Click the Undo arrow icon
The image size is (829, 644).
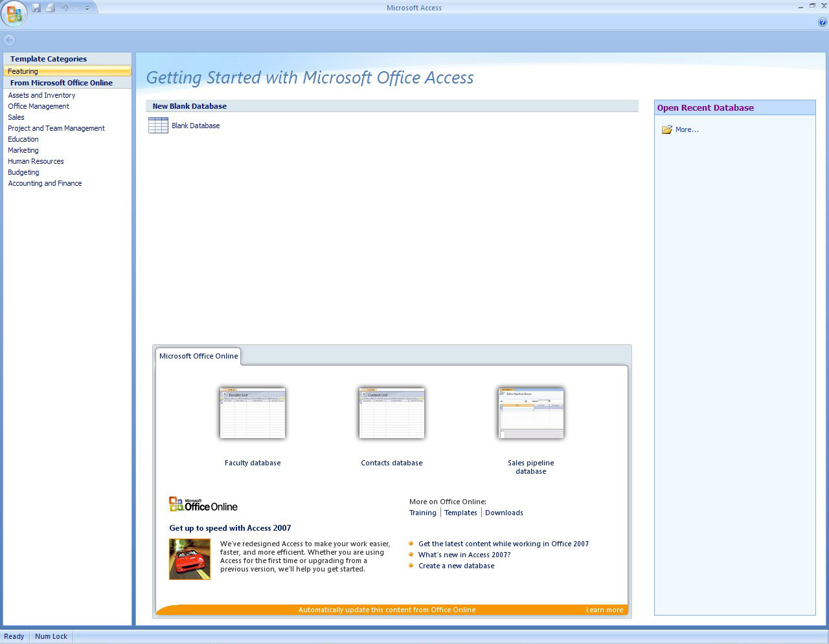pos(64,8)
